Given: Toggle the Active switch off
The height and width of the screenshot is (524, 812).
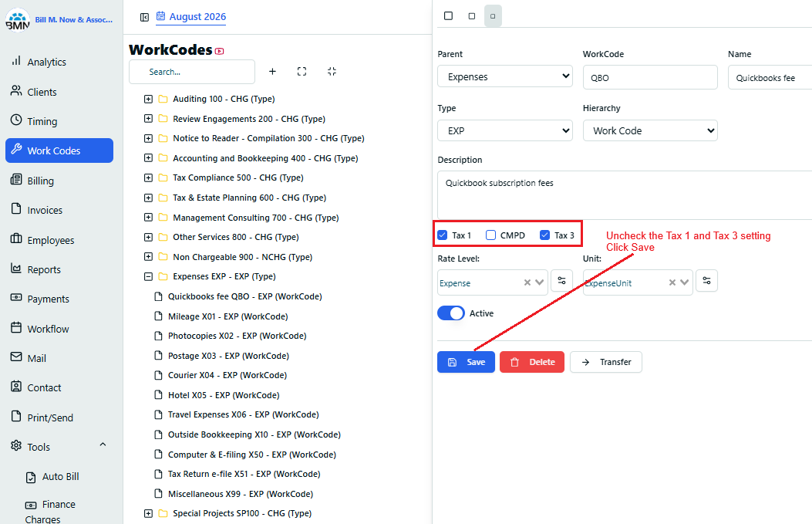Looking at the screenshot, I should 451,313.
